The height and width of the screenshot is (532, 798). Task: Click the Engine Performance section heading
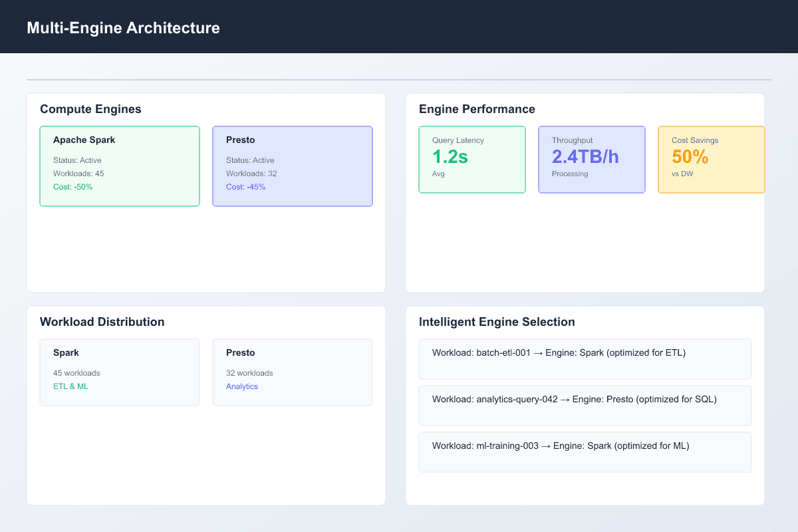477,109
